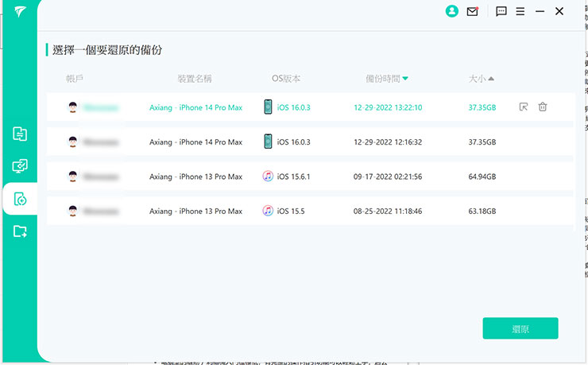Select the restore backup sidebar tab
588x365 pixels.
(x=20, y=199)
